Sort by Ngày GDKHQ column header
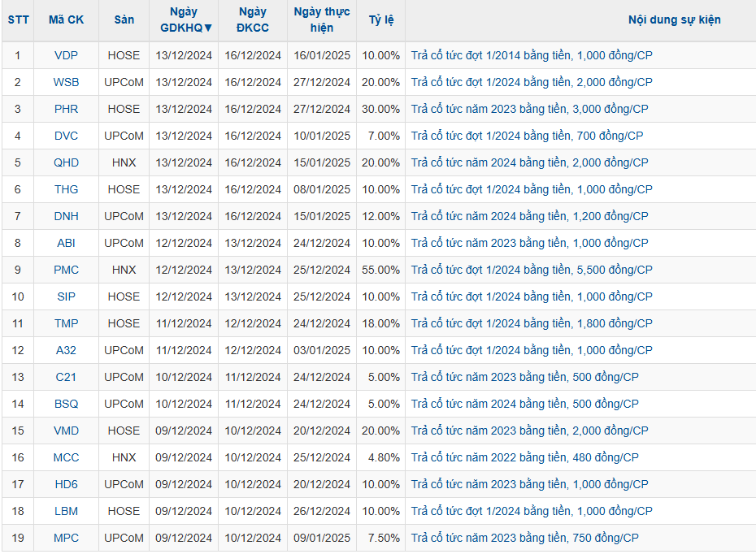 click(184, 20)
